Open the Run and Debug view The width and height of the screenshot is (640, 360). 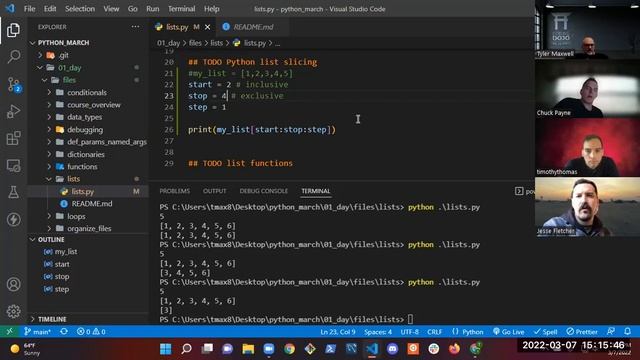point(13,111)
